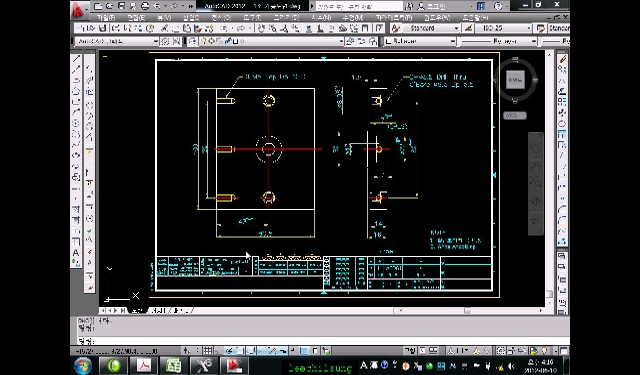
Task: Click the Undo arrow in quick access toolbar
Action: [157, 6]
